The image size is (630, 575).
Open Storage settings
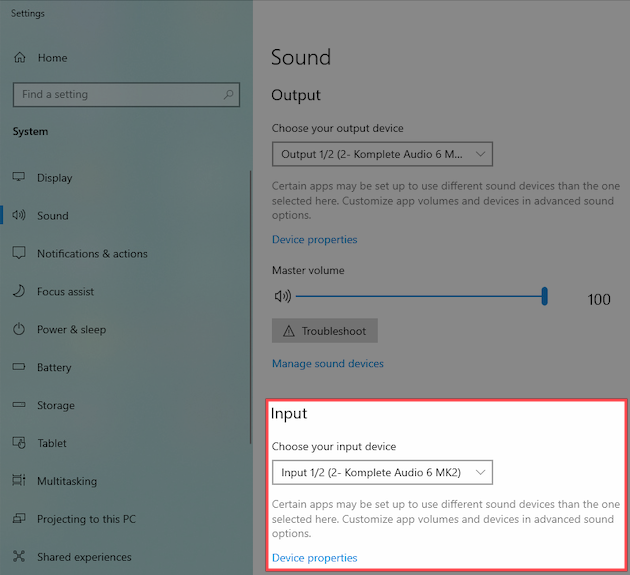coord(56,405)
